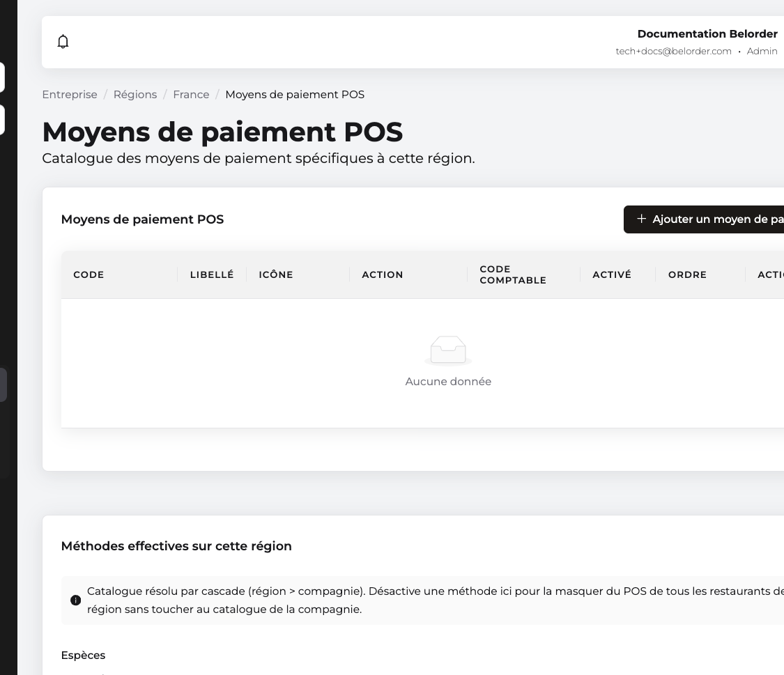Click Méthodes effectives sur cette région heading

pos(176,546)
